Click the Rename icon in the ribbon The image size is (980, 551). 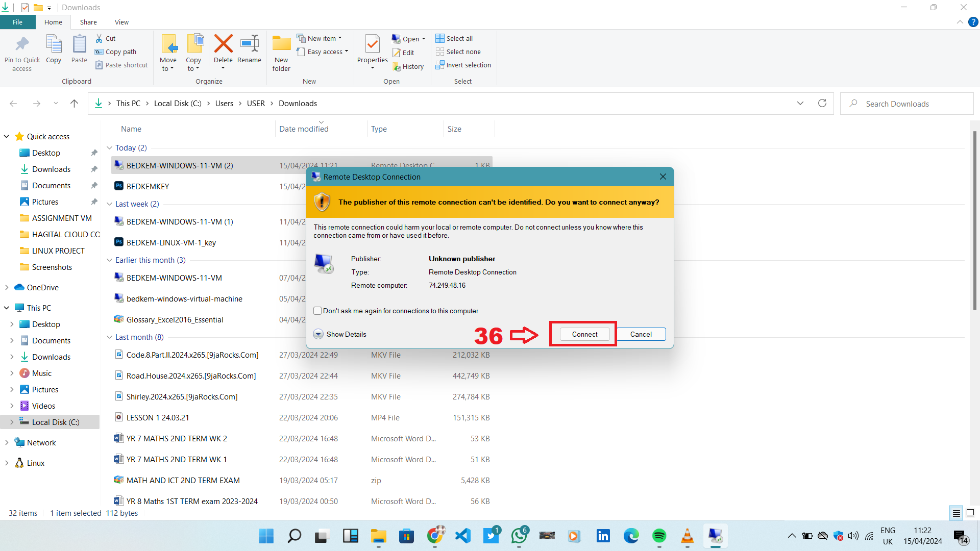(x=249, y=44)
